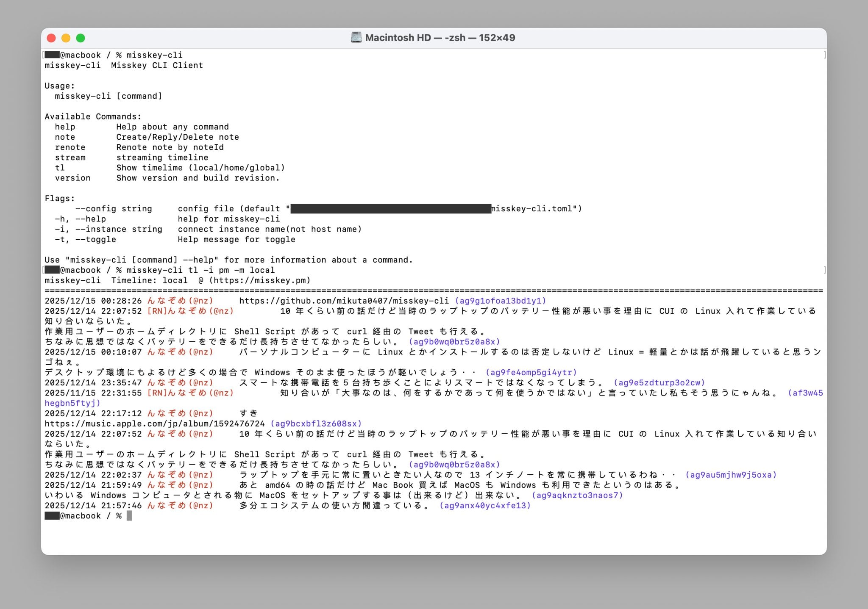Click the music.apple.com album URL
The width and height of the screenshot is (868, 609).
click(x=154, y=424)
